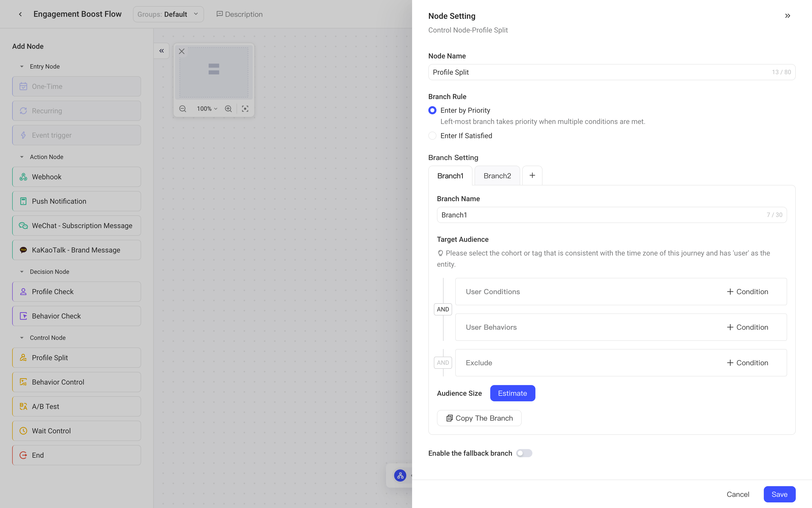Zoom in the canvas
812x508 pixels.
[228, 108]
